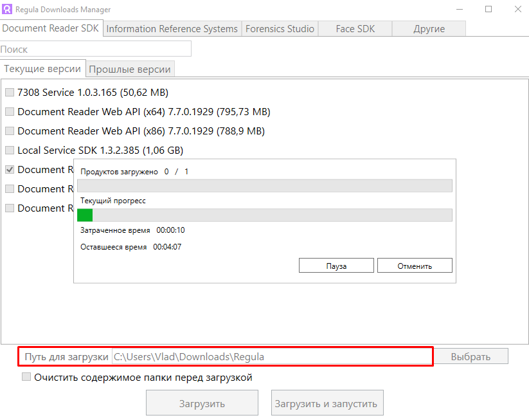529x420 pixels.
Task: Select the Текущие версии tab
Action: tap(42, 69)
